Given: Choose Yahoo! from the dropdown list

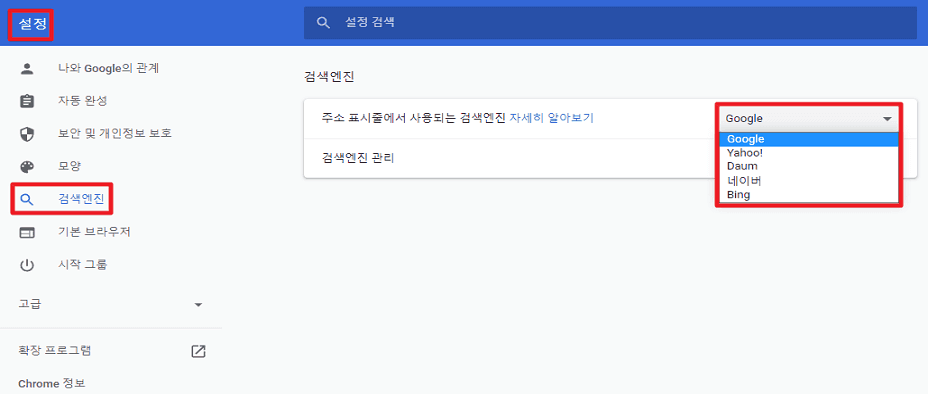Looking at the screenshot, I should [x=809, y=153].
